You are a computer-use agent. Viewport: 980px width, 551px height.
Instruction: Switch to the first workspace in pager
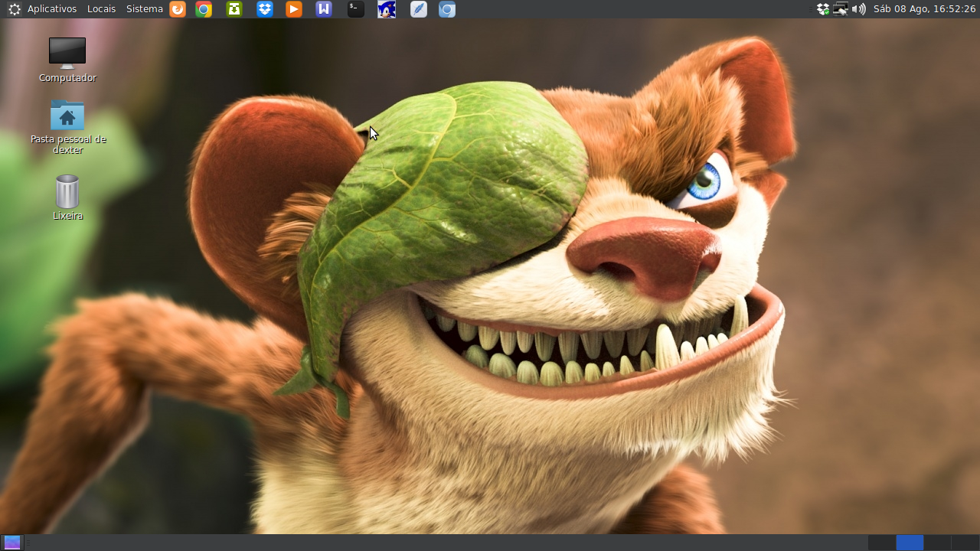point(881,543)
